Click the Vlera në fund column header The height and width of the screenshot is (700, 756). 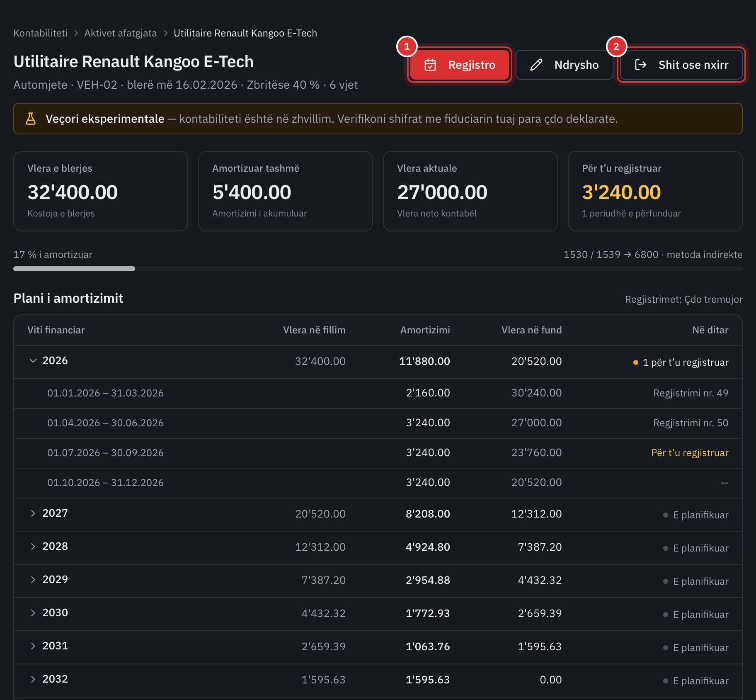(531, 330)
